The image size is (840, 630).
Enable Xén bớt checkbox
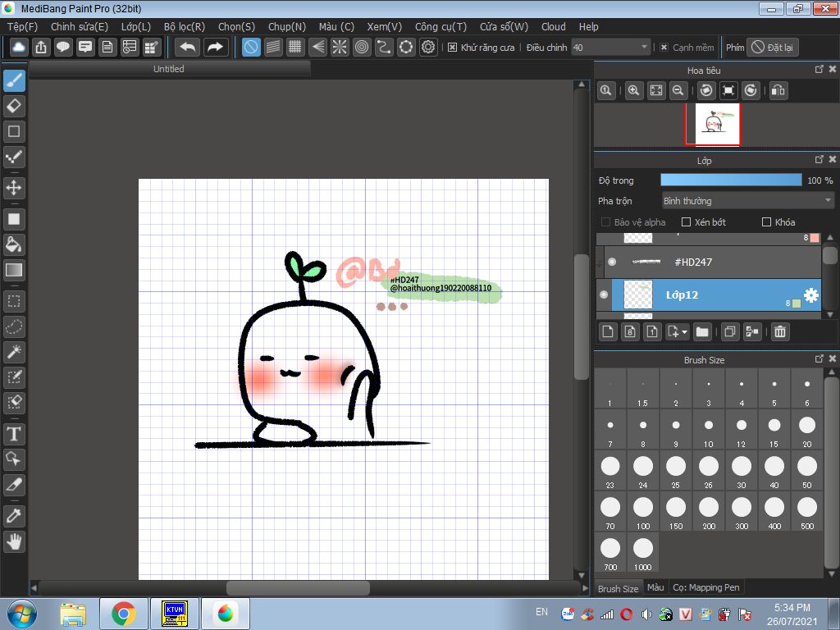click(686, 221)
